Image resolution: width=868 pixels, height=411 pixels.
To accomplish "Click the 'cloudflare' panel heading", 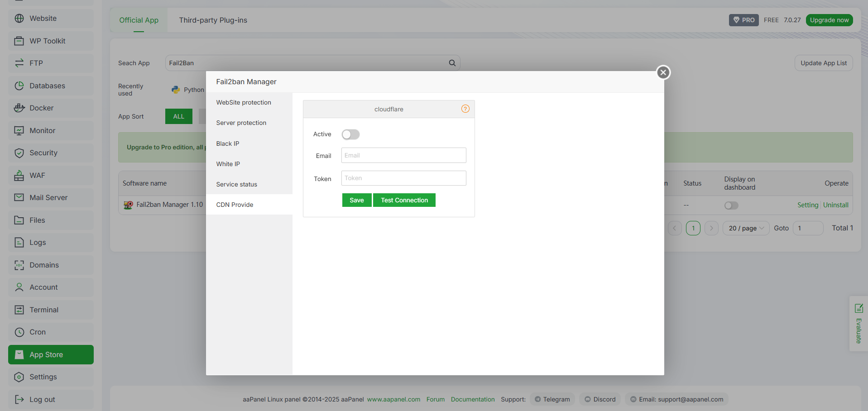I will tap(388, 109).
